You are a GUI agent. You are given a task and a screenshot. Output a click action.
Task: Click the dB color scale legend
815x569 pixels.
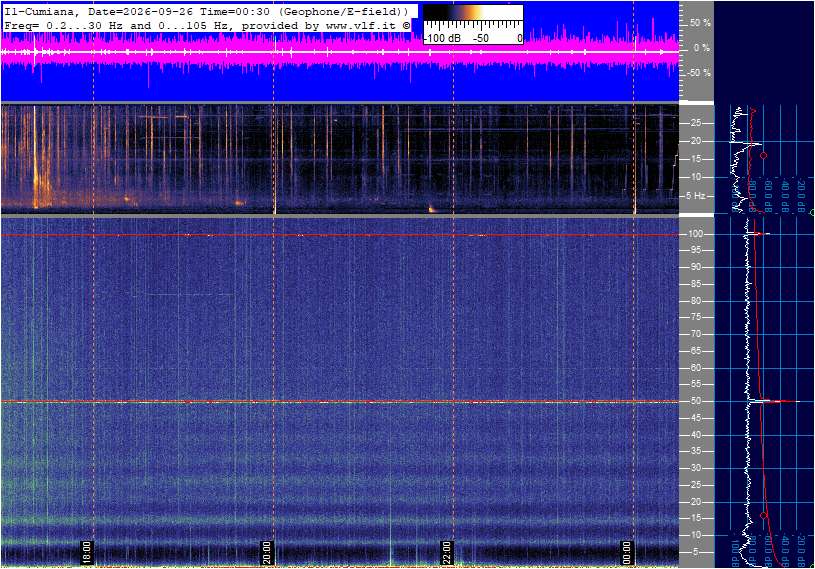pos(472,24)
